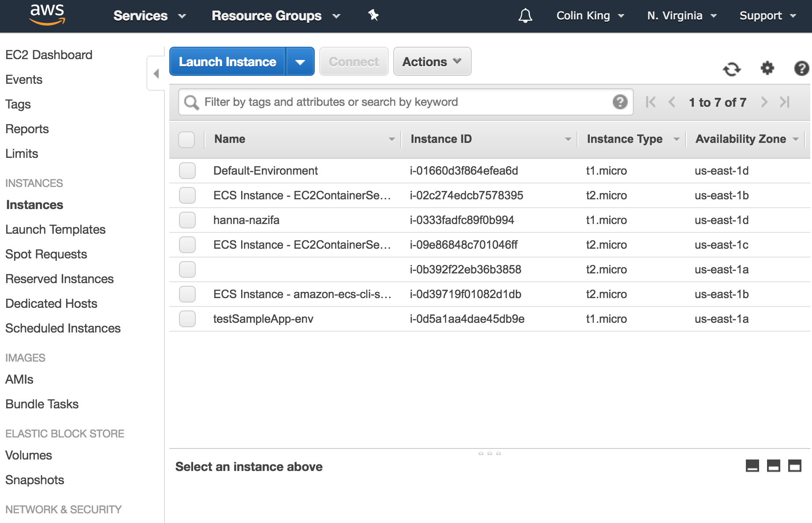Open the Colin King account menu
The height and width of the screenshot is (523, 812).
coord(590,16)
